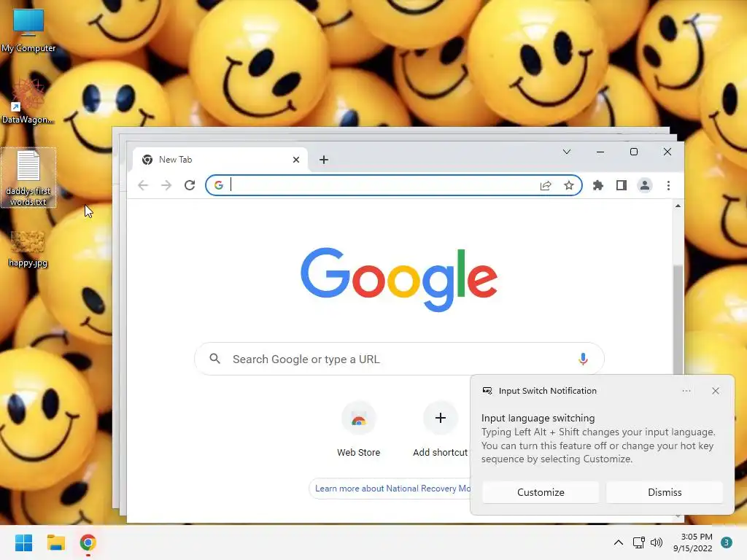Click the Google G icon in address bar
This screenshot has height=560, width=747.
[219, 185]
